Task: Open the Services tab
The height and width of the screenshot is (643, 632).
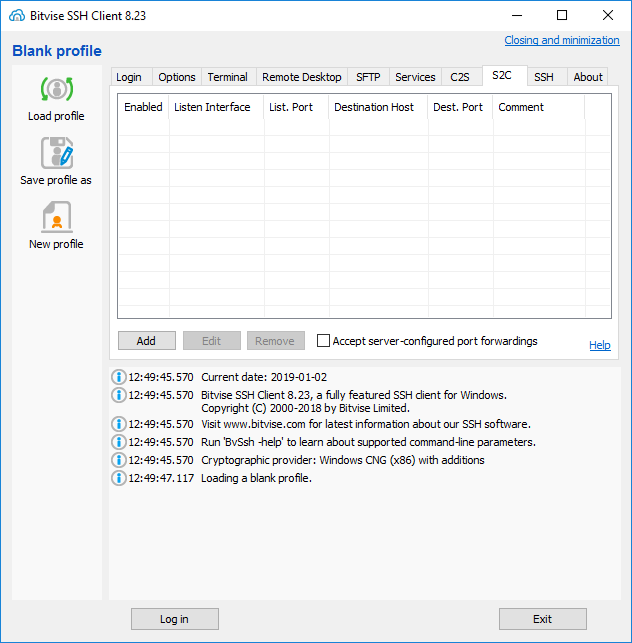Action: pyautogui.click(x=415, y=77)
